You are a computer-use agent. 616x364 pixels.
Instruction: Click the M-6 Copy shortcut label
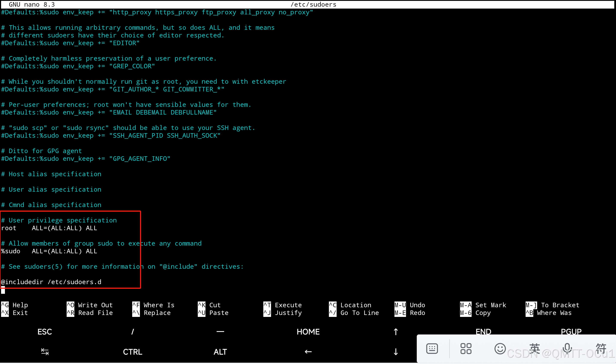pos(475,313)
